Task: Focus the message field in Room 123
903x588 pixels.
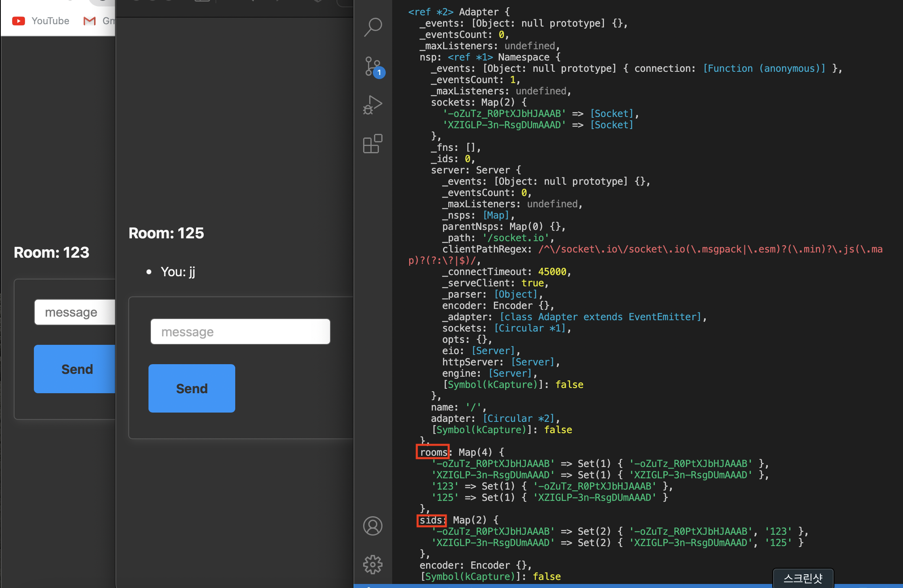Action: coord(75,312)
